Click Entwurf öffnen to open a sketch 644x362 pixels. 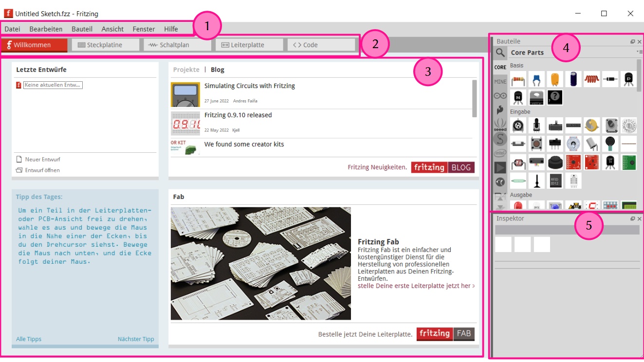pos(37,170)
